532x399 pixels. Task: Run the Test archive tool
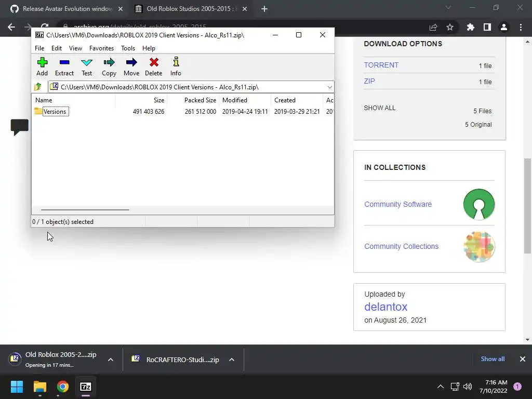tap(87, 66)
